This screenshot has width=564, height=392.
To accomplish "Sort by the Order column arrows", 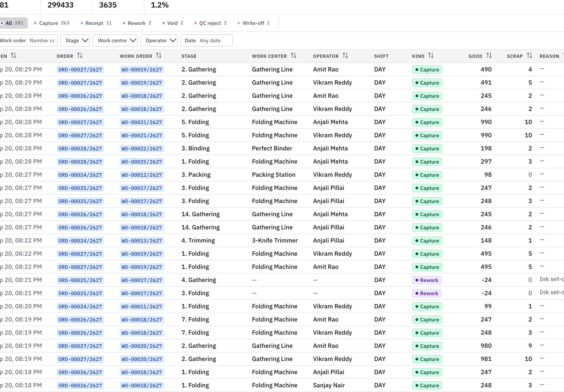I will point(80,56).
